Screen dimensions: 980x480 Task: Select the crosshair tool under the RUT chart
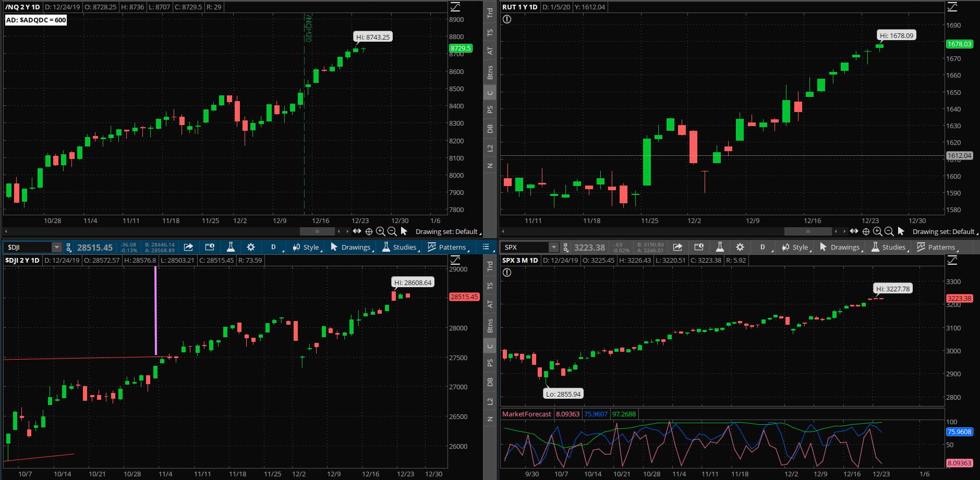[866, 231]
